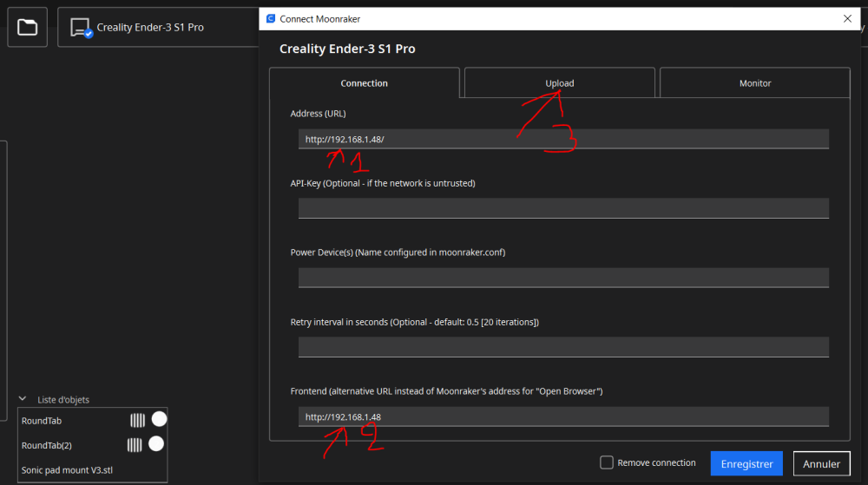Open the Monitor tab
868x485 pixels.
pos(755,83)
